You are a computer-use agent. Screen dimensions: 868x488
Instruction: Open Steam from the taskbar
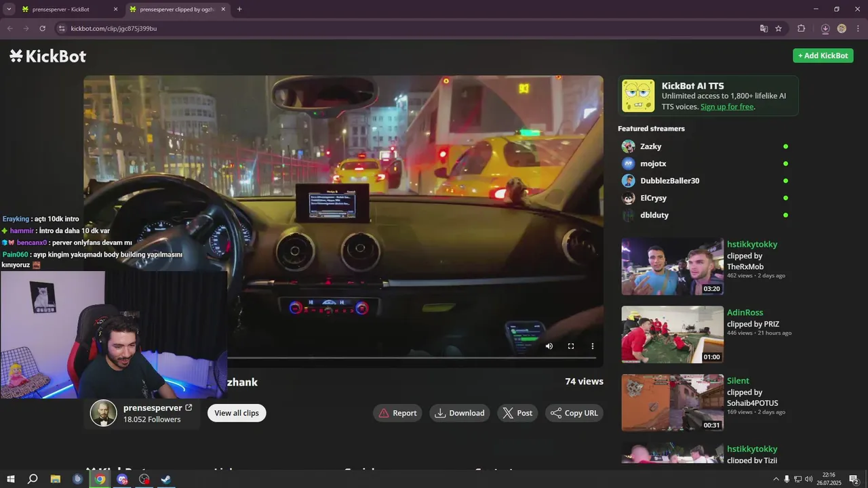(166, 479)
